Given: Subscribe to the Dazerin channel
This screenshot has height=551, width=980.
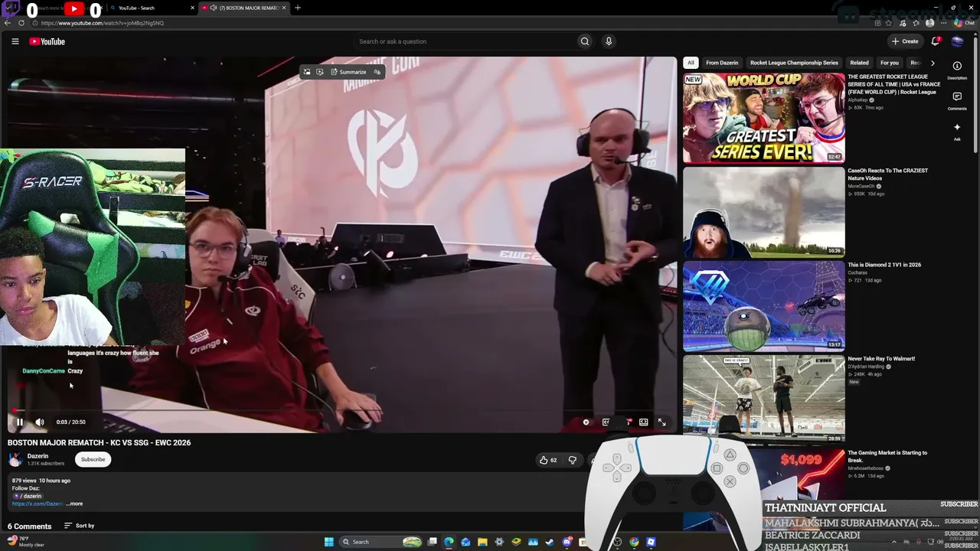Looking at the screenshot, I should pyautogui.click(x=93, y=459).
